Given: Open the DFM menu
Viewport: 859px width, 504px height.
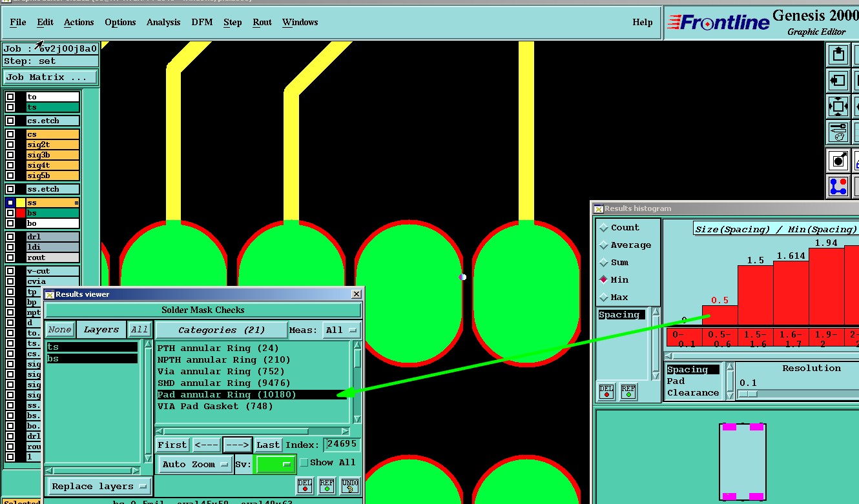Looking at the screenshot, I should click(202, 22).
